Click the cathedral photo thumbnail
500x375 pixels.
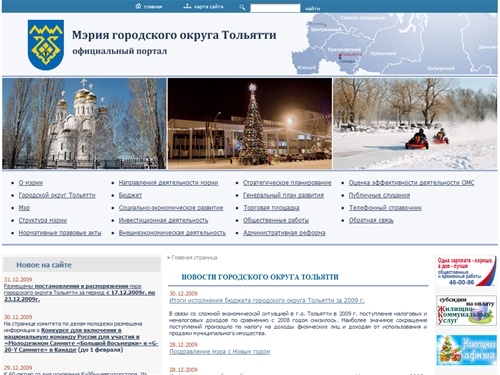tap(84, 123)
